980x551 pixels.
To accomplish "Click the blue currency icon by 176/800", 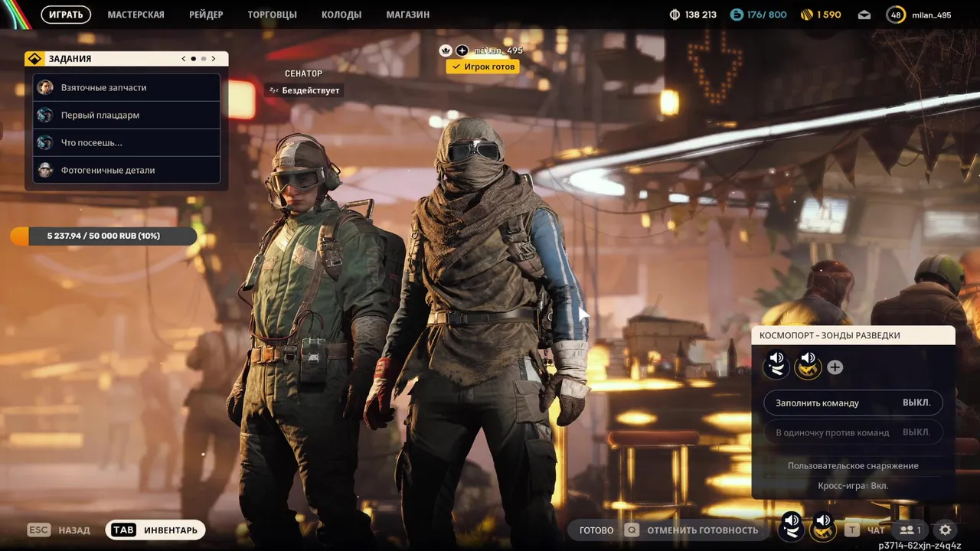I will click(x=737, y=15).
